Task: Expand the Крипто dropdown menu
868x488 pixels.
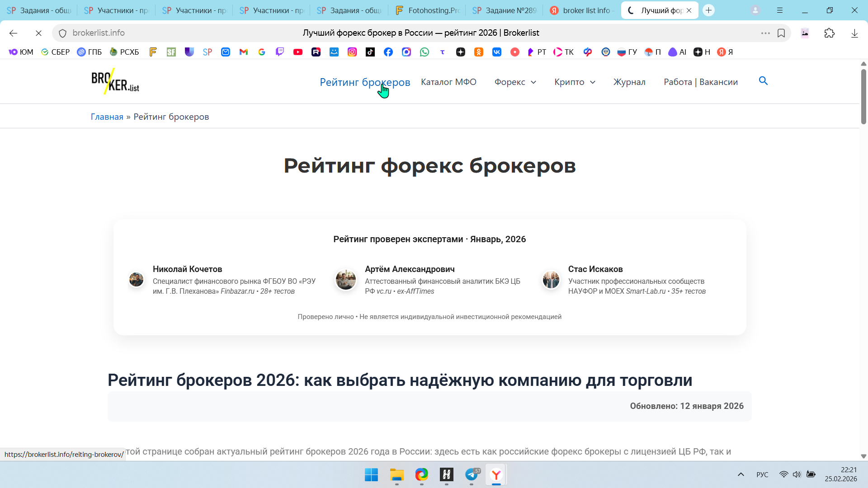Action: point(575,82)
